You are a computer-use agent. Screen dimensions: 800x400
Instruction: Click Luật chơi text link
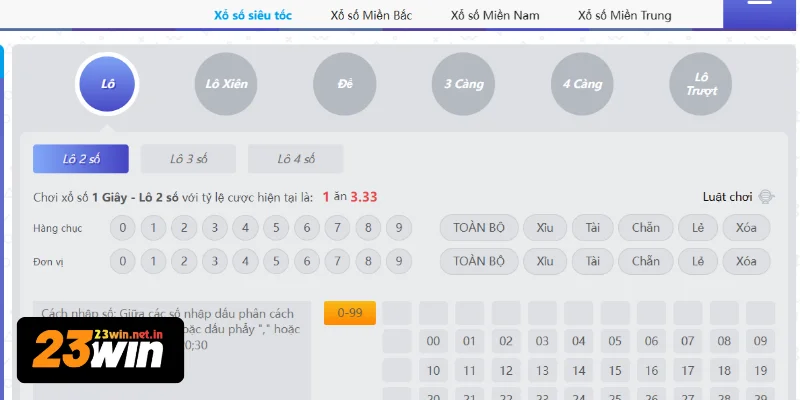(x=728, y=197)
